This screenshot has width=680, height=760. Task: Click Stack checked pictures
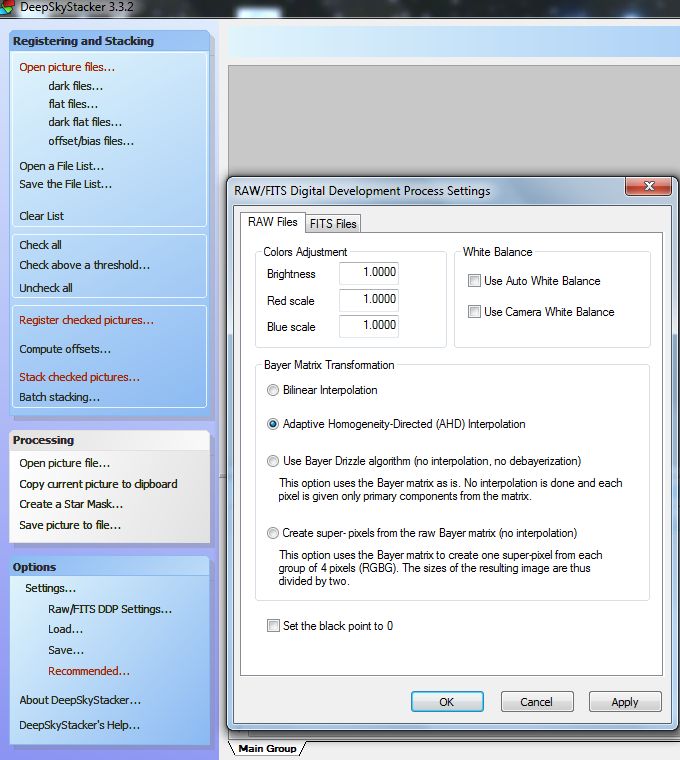point(79,377)
